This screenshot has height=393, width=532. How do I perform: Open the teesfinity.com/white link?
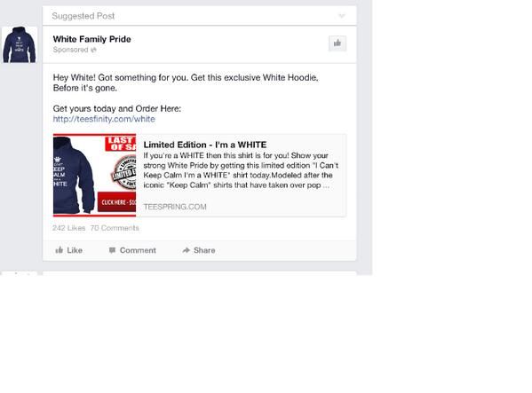pos(104,119)
